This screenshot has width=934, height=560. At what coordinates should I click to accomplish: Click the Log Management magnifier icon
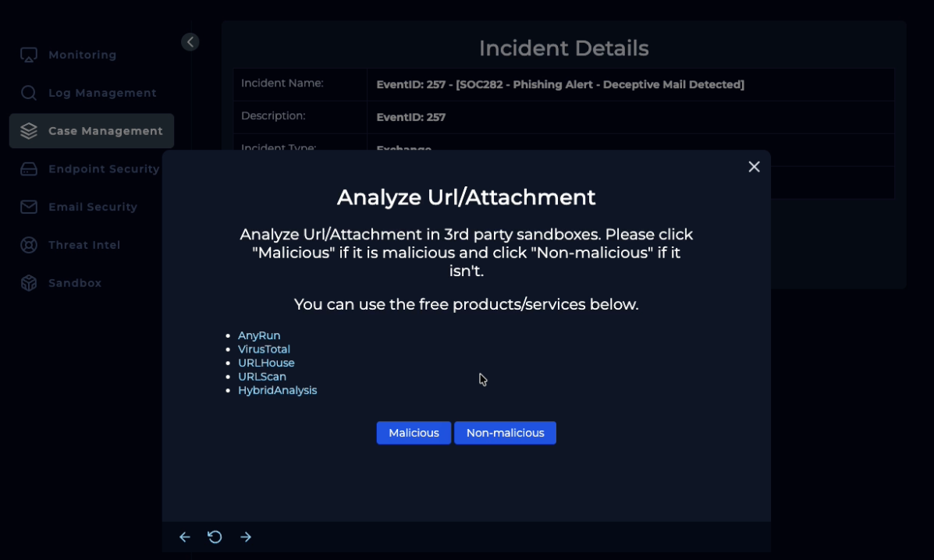pyautogui.click(x=29, y=94)
